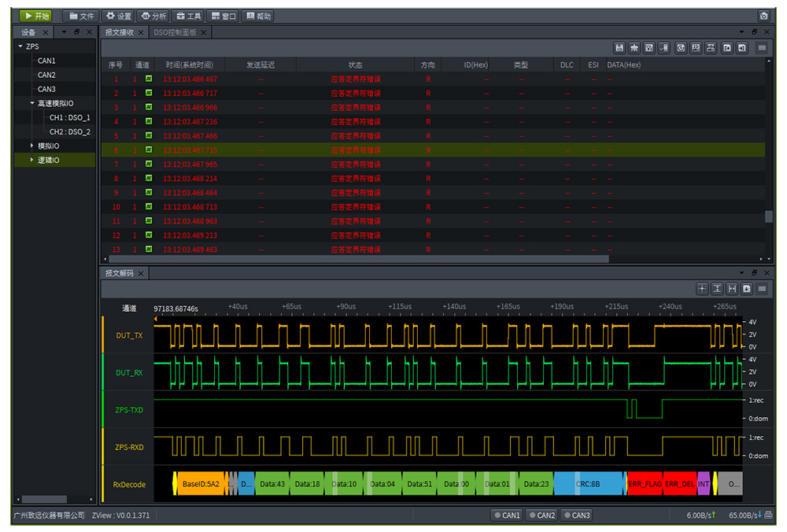787x532 pixels.
Task: Select the orange BaseID:5A2 decode segment
Action: click(200, 484)
